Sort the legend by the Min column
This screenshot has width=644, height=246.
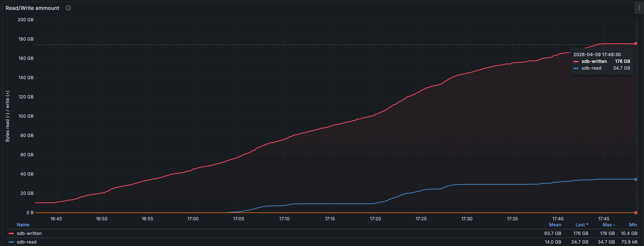click(x=633, y=225)
